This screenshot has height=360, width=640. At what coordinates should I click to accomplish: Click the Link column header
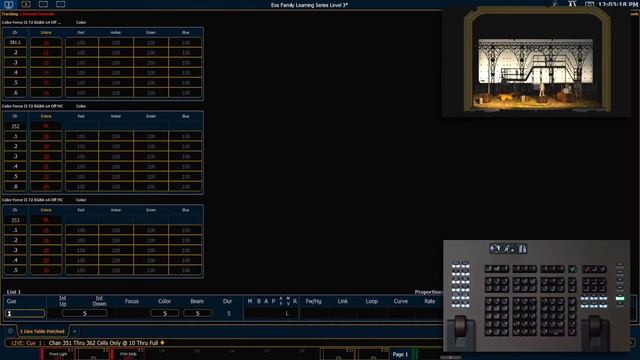click(342, 301)
